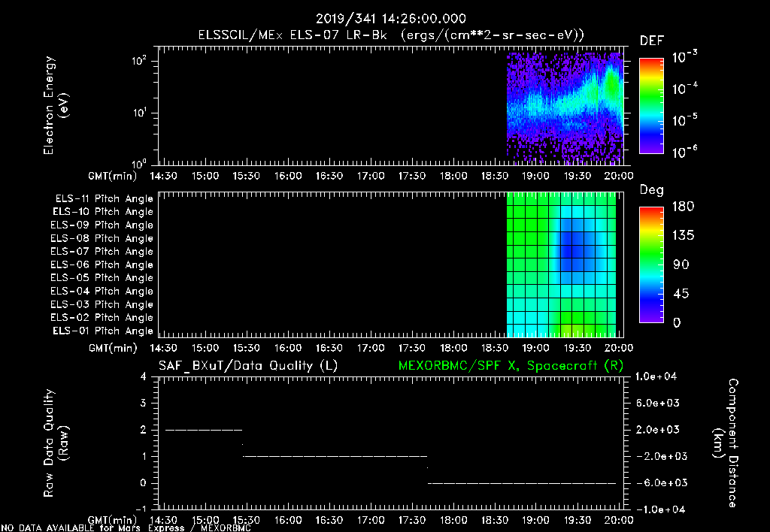Click the '-1' tick on Raw Data Quality axis
The image size is (770, 532).
[141, 509]
